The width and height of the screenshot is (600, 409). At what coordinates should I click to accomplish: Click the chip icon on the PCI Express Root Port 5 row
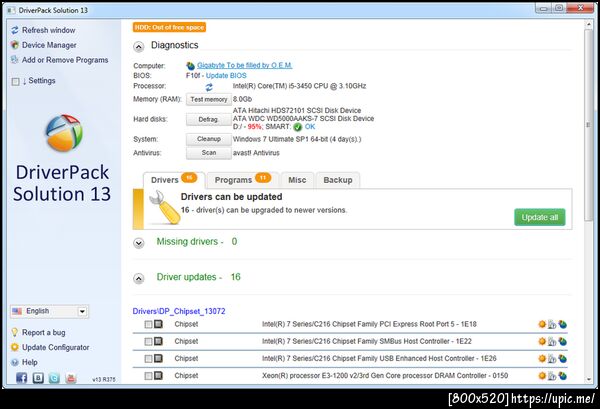(x=158, y=324)
